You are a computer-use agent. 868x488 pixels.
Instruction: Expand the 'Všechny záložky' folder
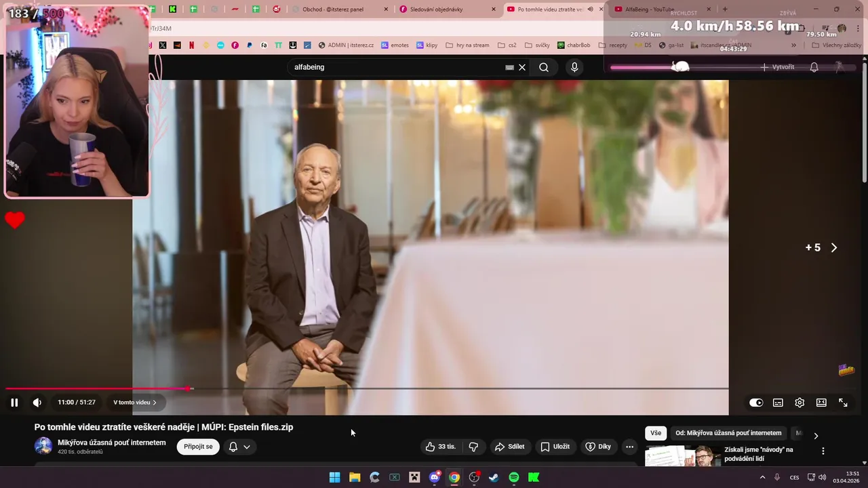(x=836, y=45)
